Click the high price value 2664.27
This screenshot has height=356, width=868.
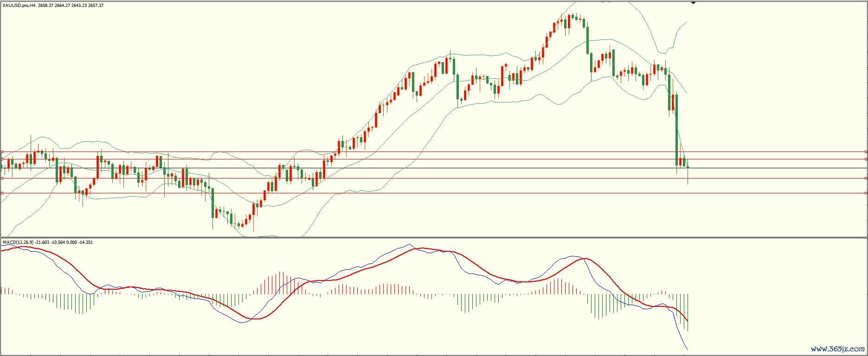(x=63, y=6)
